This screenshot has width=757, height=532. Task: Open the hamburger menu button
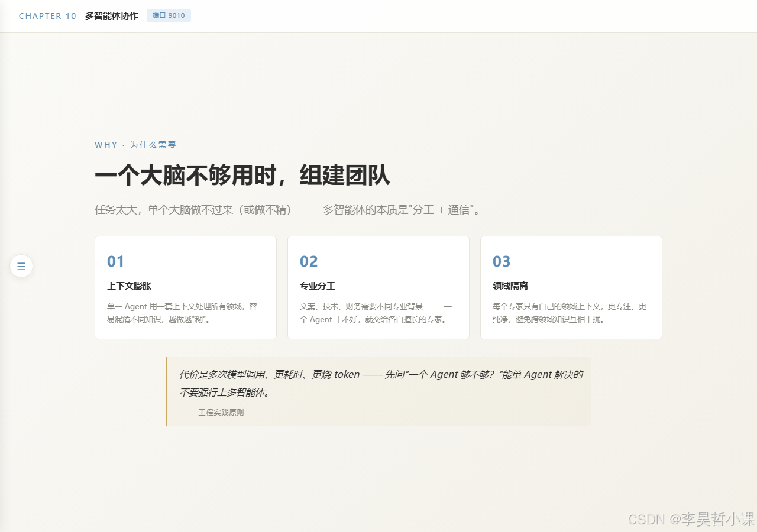21,266
